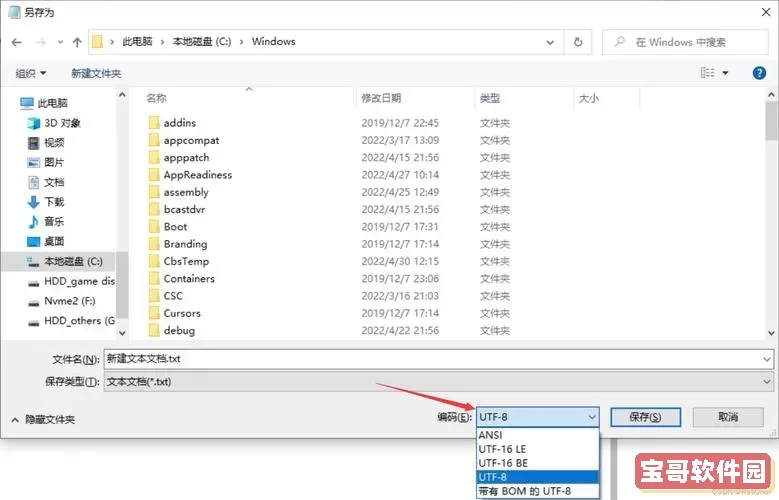The height and width of the screenshot is (500, 779).
Task: Create a new folder with 新建文件夹
Action: (96, 74)
